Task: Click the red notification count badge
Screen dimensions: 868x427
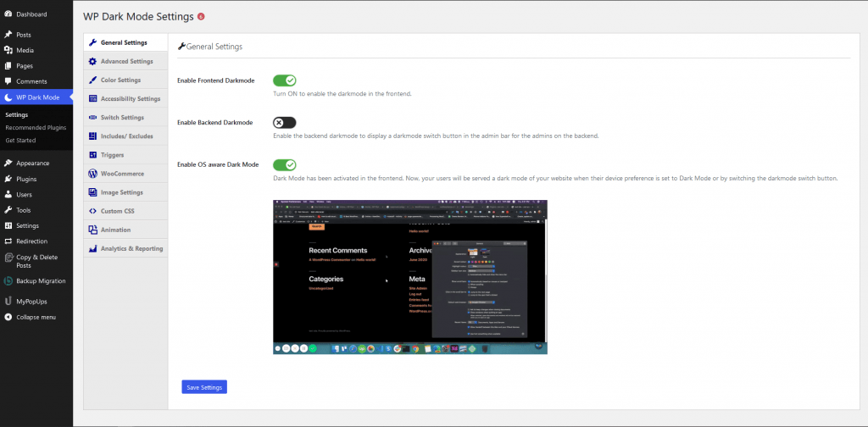Action: coord(201,17)
